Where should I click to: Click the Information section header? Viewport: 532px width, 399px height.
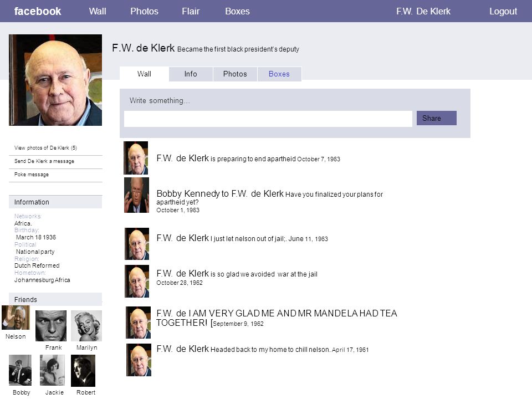[x=55, y=202]
